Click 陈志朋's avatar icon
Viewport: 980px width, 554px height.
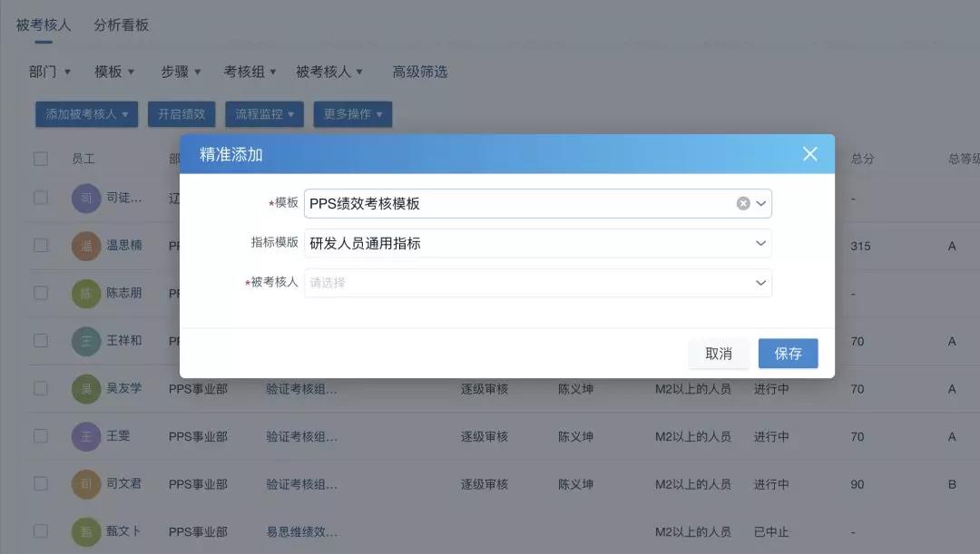pyautogui.click(x=86, y=293)
